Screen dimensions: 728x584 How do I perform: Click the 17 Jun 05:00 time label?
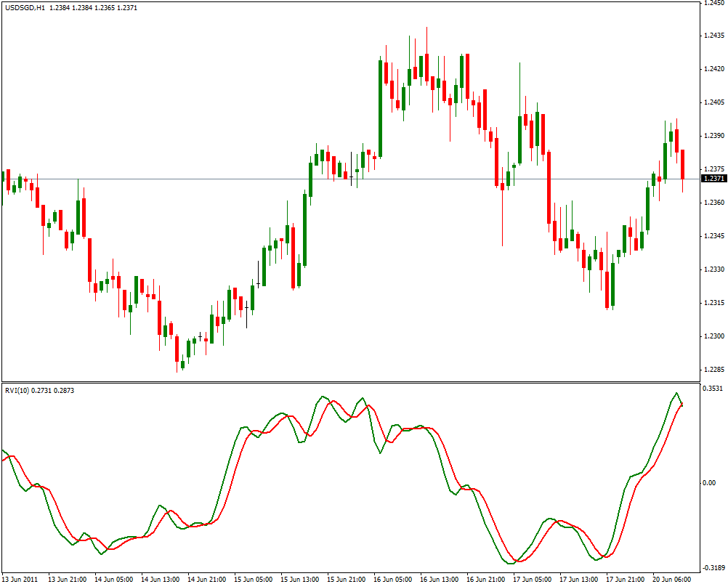point(532,579)
